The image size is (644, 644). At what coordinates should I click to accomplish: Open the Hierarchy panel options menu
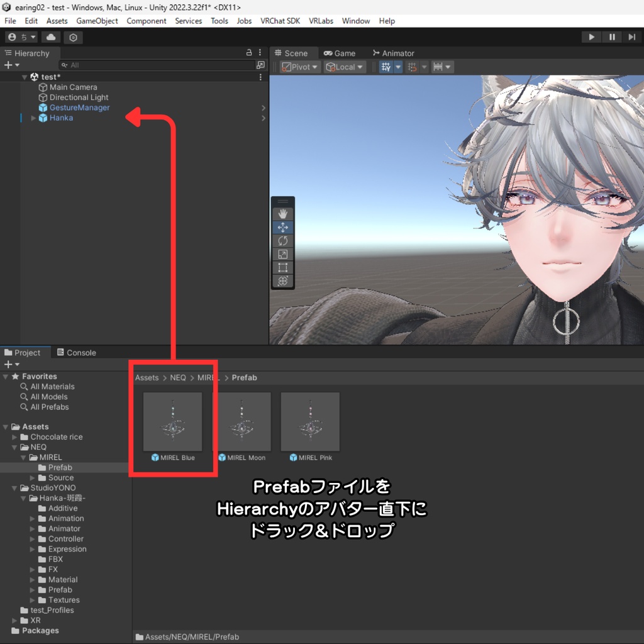click(x=260, y=53)
